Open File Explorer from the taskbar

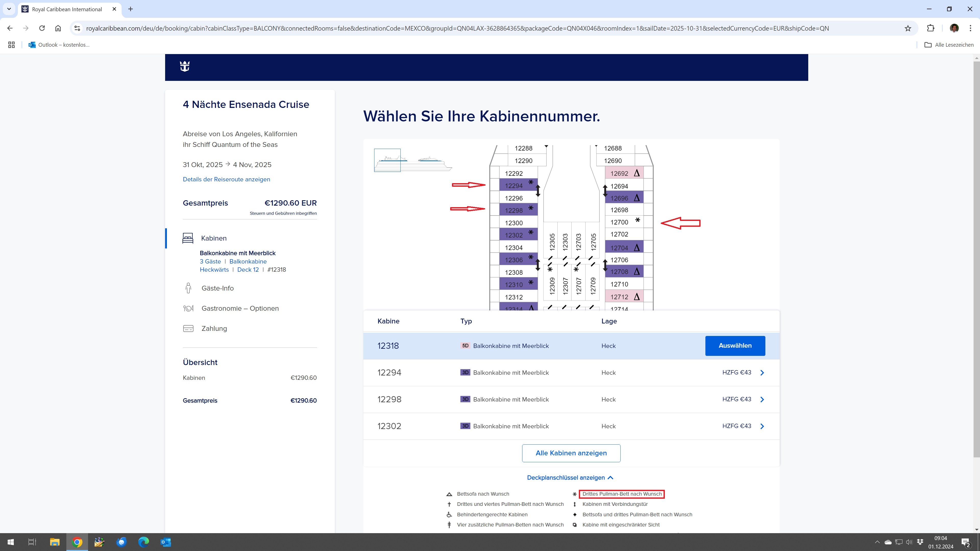coord(55,542)
